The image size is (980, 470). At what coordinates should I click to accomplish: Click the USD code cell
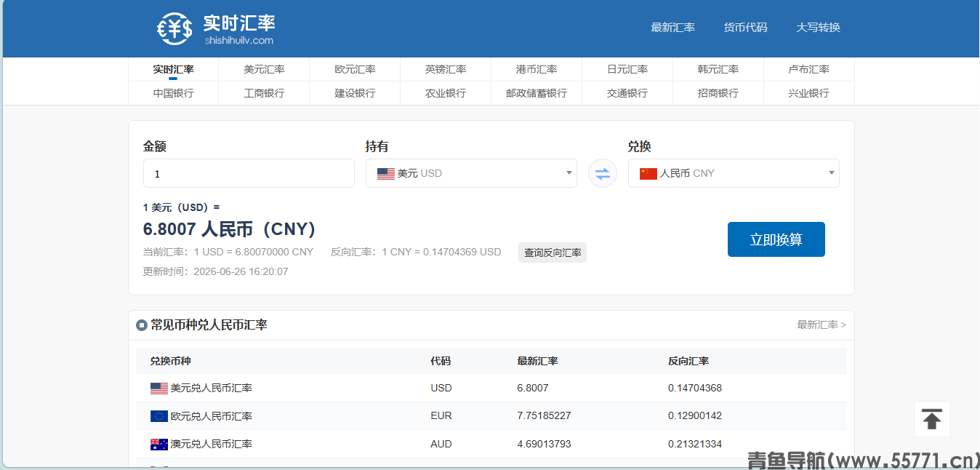tap(441, 388)
